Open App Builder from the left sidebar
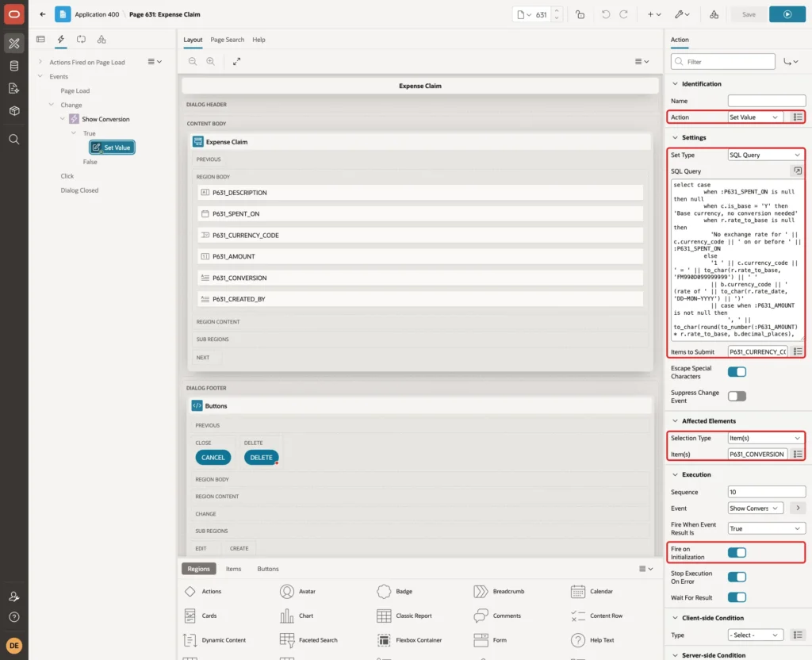 point(14,43)
